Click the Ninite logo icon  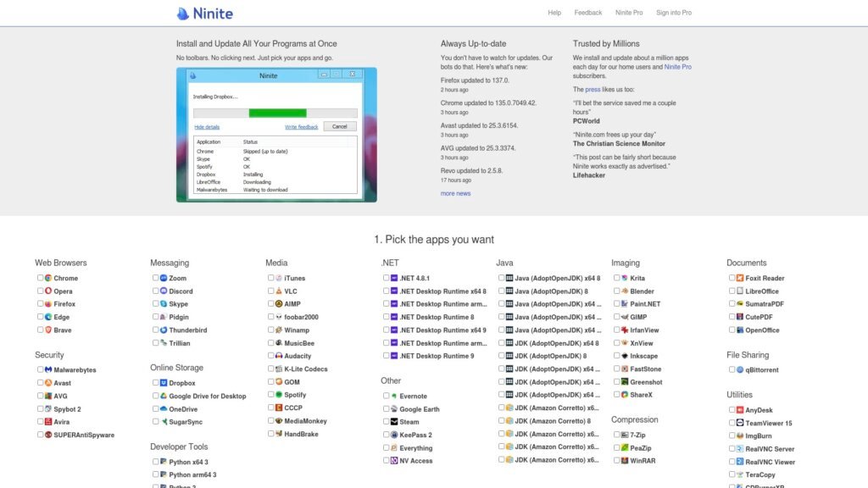(183, 14)
